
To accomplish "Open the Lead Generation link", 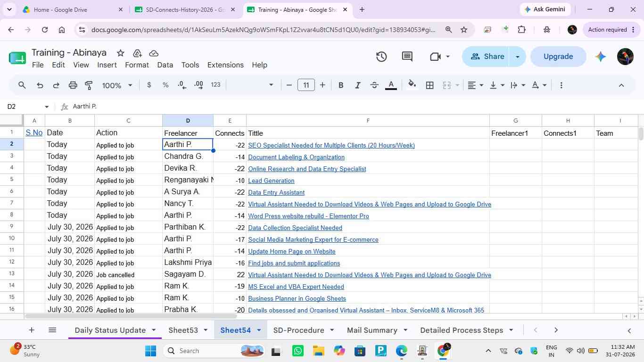I will coord(271,181).
